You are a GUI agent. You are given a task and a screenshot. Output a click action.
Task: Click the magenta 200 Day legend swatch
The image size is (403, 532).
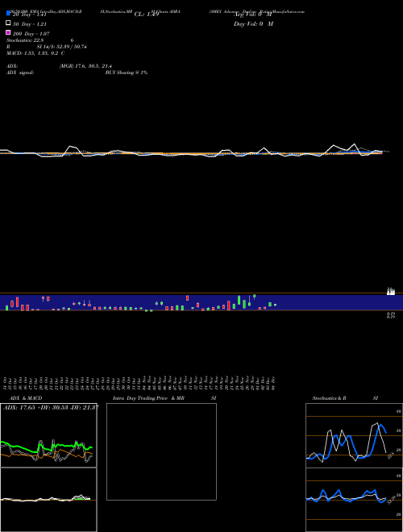8,32
